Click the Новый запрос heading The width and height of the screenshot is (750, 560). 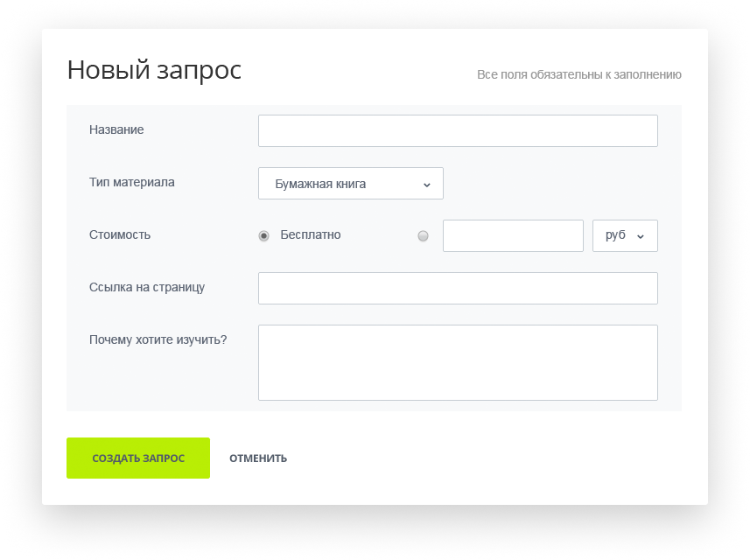pyautogui.click(x=154, y=70)
